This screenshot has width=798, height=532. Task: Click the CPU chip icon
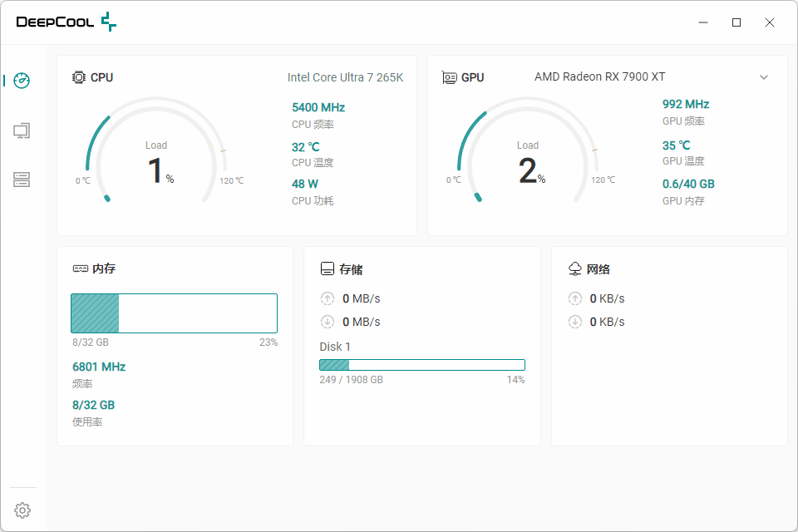[79, 77]
